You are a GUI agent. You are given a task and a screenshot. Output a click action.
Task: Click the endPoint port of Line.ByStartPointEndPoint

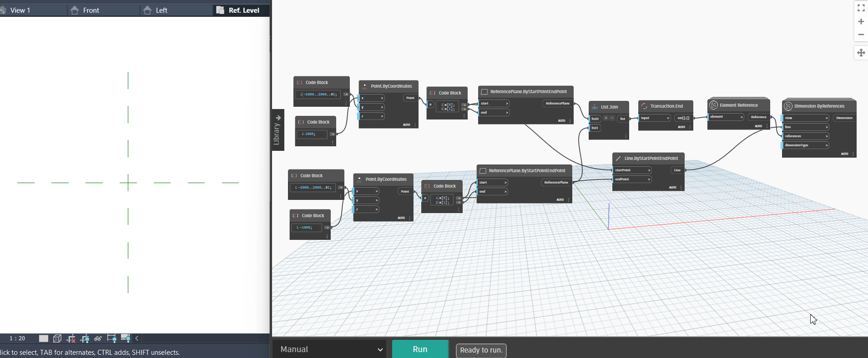632,179
